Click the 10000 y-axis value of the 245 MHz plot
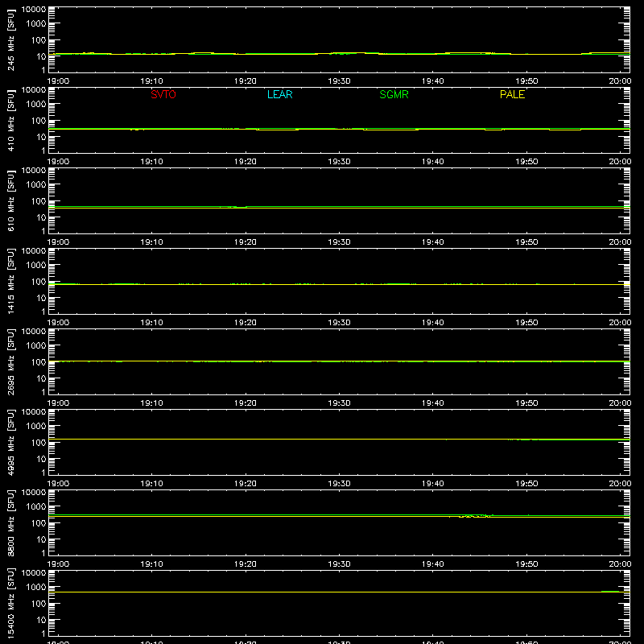644x644 pixels. 34,10
